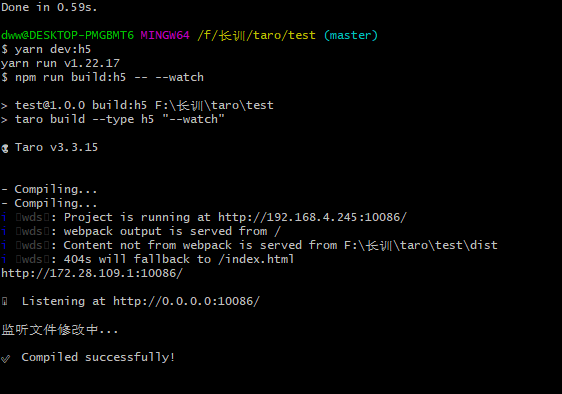Open the http://0.0.0.0:10086/ listening address
This screenshot has height=394, width=562.
pyautogui.click(x=186, y=301)
